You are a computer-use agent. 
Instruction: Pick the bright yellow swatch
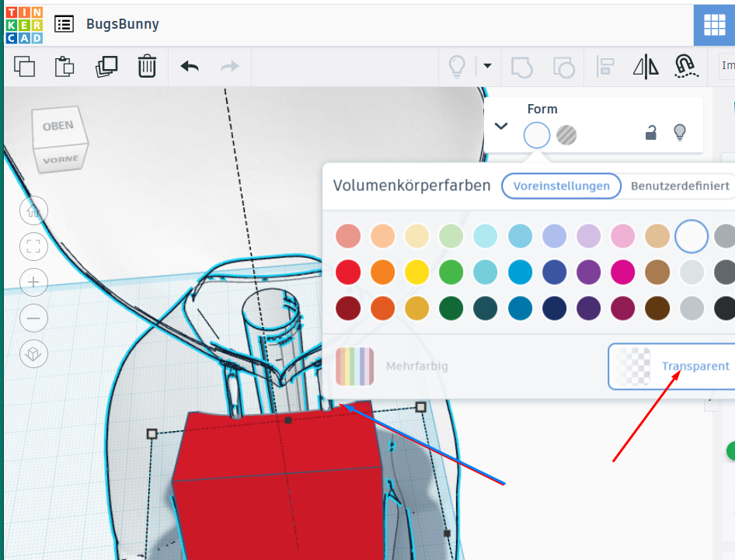tap(416, 273)
